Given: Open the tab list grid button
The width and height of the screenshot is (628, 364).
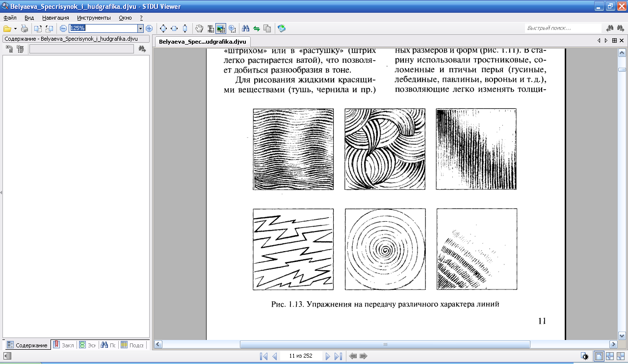Looking at the screenshot, I should coord(614,41).
